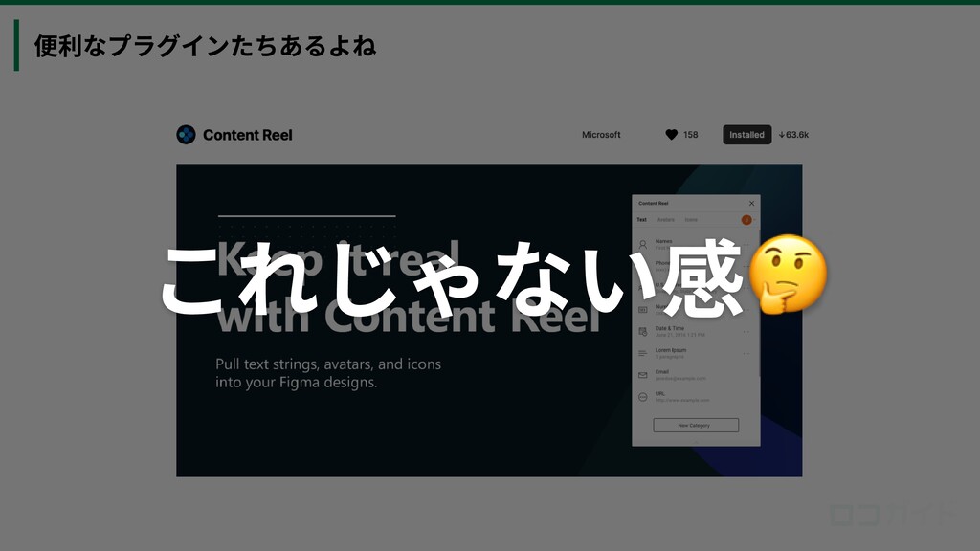Click the calendar icon for Date & Time
This screenshot has width=980, height=551.
tap(642, 332)
